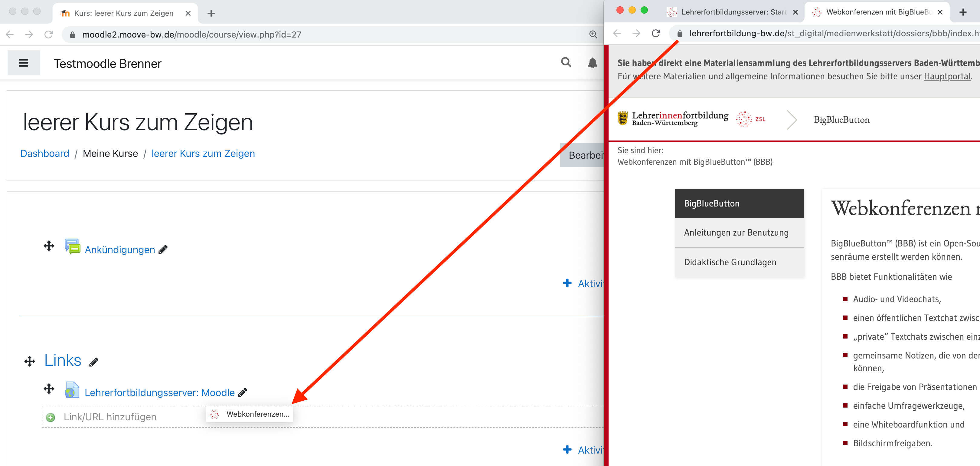
Task: Edit Lehrerfortbildungsserver: Moodle title pencil
Action: [243, 392]
